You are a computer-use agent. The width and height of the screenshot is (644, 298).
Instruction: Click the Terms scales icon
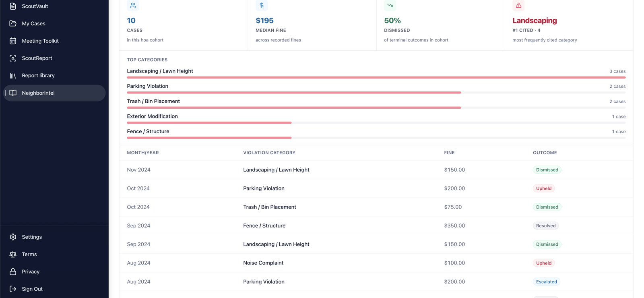point(13,254)
